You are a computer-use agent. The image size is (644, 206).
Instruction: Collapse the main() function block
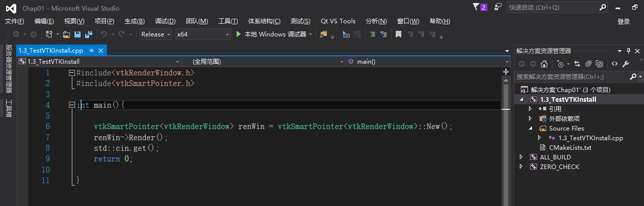point(72,105)
